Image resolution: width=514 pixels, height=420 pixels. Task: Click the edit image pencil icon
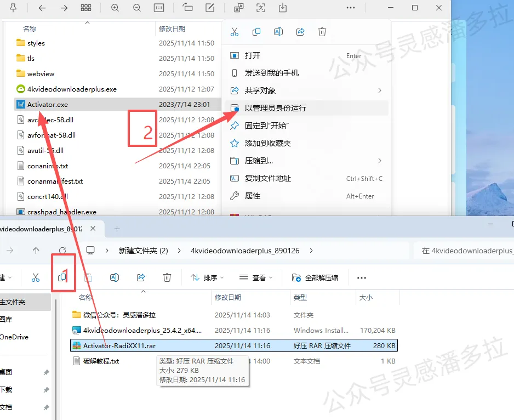coord(210,7)
